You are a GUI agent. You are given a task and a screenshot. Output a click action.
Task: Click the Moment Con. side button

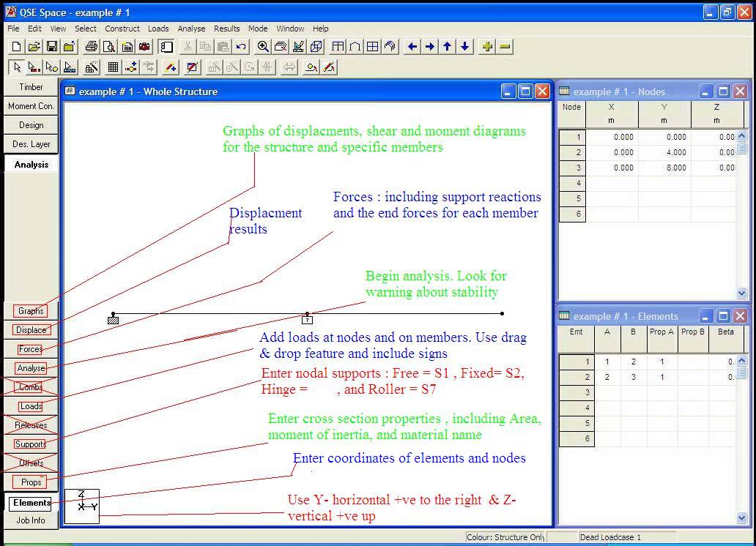tap(31, 106)
